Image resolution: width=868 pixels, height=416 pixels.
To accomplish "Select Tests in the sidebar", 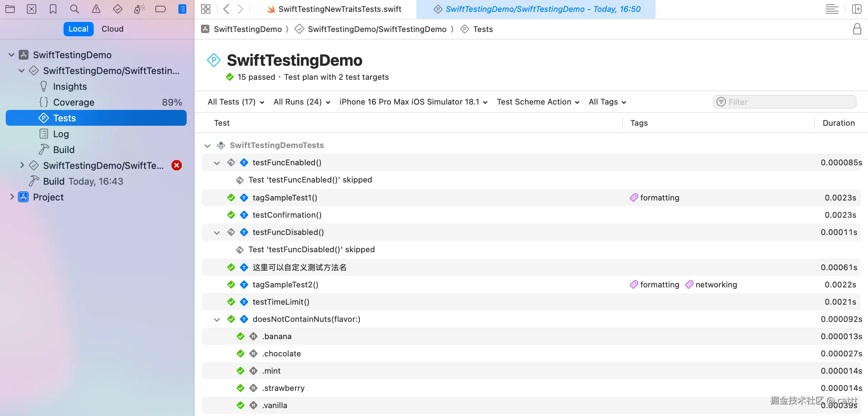I will point(96,118).
